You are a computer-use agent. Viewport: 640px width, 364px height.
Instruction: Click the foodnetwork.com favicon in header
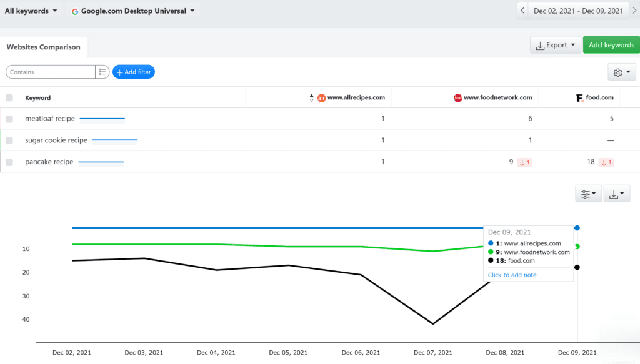[458, 98]
